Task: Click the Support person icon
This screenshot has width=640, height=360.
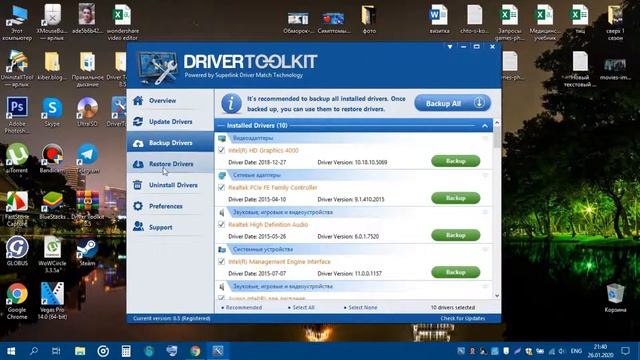Action: click(x=138, y=226)
